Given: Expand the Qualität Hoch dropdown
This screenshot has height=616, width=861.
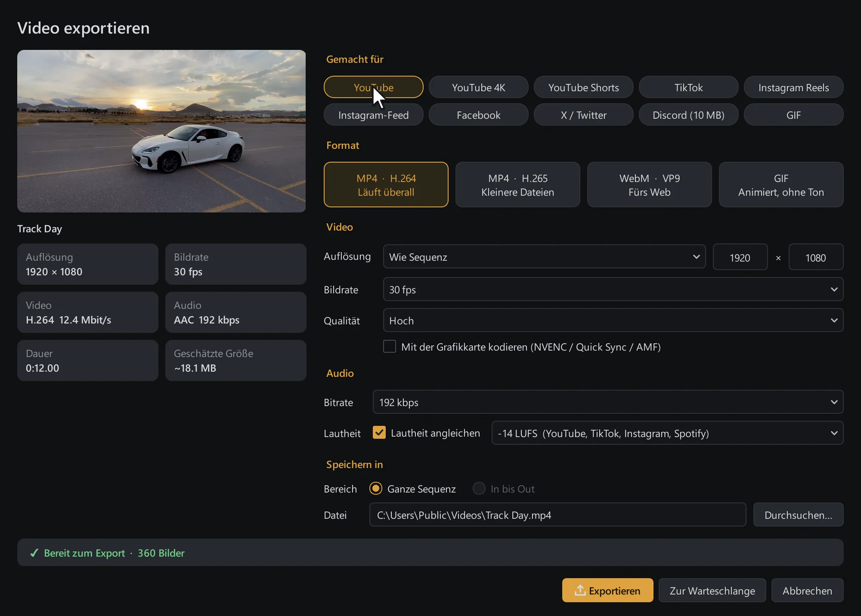Looking at the screenshot, I should [613, 320].
